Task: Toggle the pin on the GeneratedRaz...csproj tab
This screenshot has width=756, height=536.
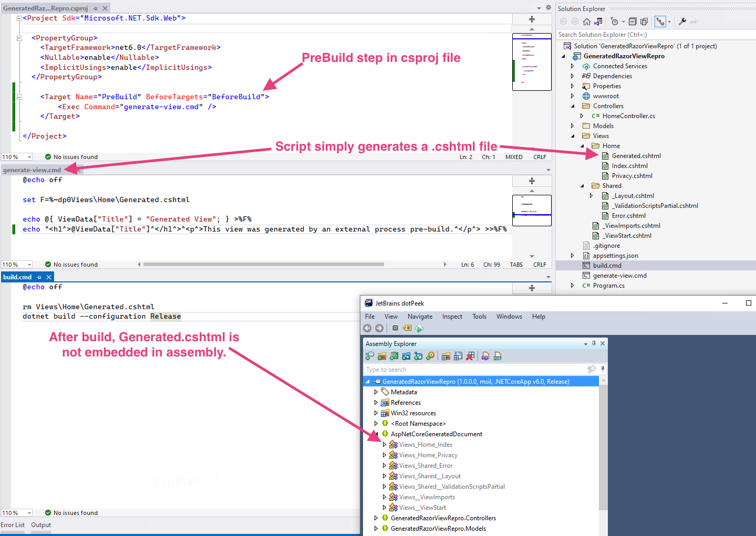Action: coord(95,8)
